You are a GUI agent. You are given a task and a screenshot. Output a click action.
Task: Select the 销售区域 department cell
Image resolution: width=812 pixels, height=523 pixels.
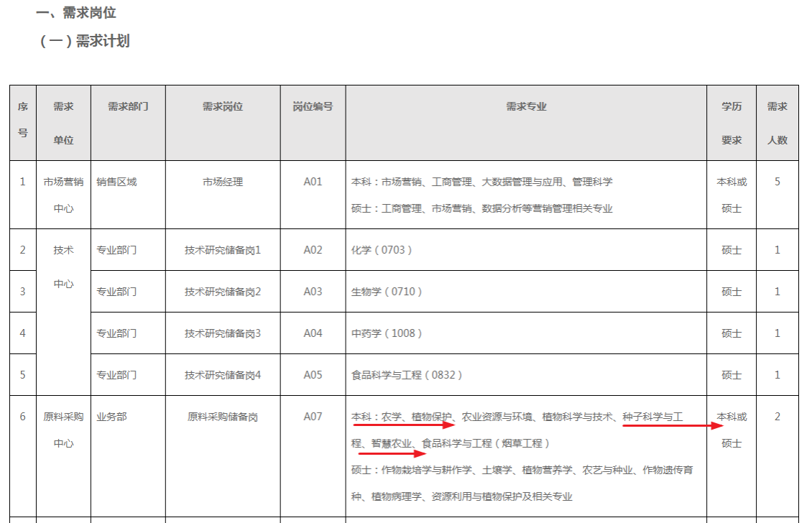point(116,182)
